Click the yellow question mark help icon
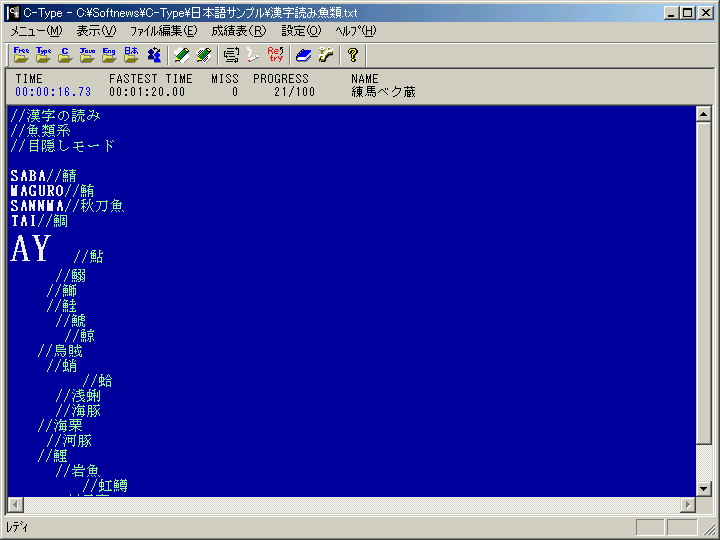 (x=353, y=55)
